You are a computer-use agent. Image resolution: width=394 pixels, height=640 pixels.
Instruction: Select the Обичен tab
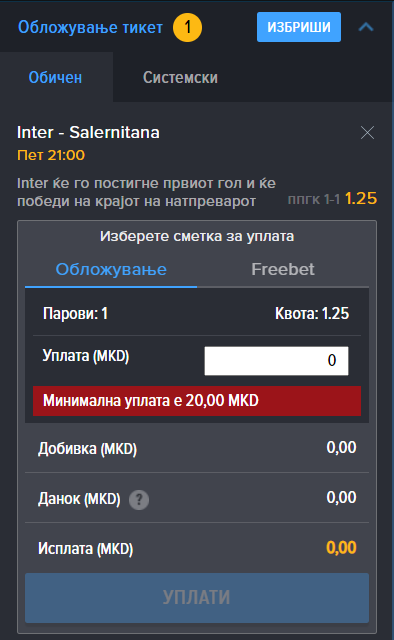(55, 77)
